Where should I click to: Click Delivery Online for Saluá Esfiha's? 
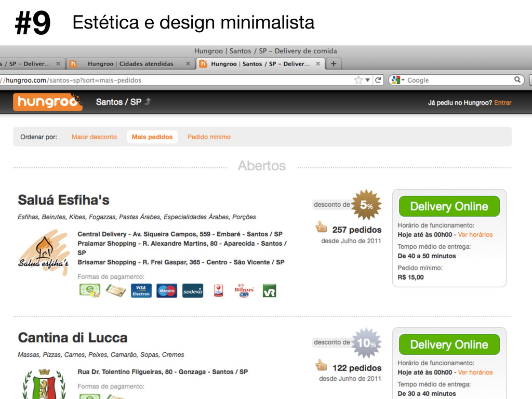click(449, 206)
